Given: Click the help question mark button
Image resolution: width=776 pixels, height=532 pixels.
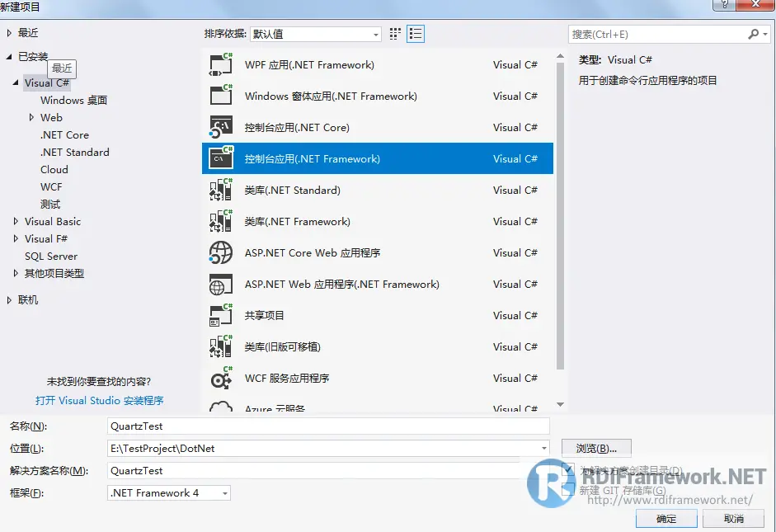Looking at the screenshot, I should pos(724,4).
